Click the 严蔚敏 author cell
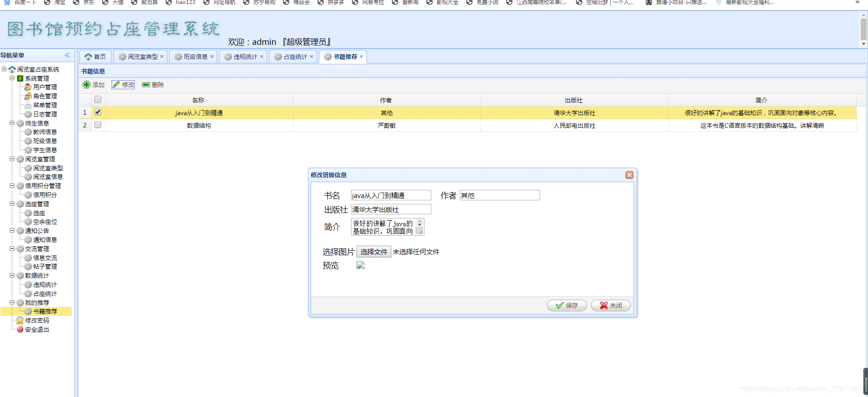The width and height of the screenshot is (868, 397). pyautogui.click(x=387, y=126)
